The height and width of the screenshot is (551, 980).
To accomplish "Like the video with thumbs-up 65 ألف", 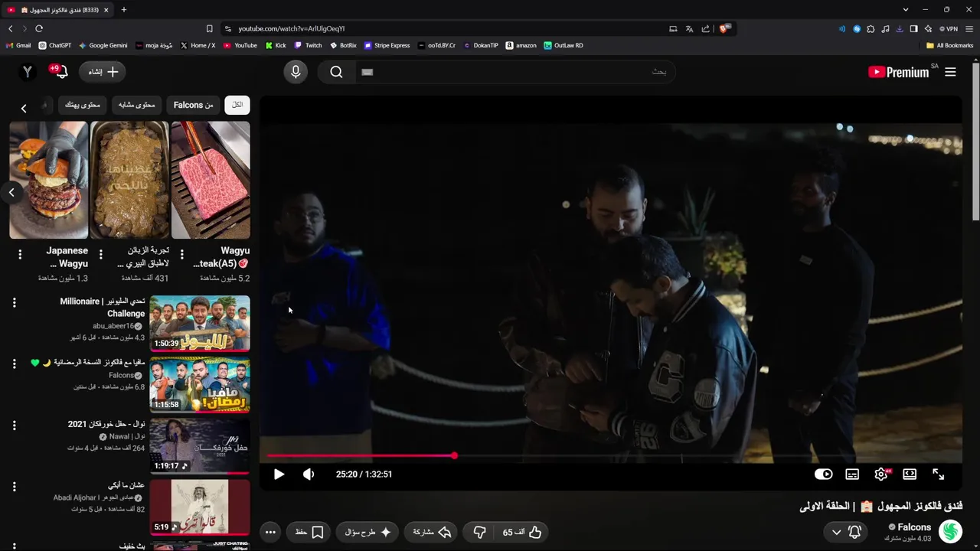I will (524, 532).
